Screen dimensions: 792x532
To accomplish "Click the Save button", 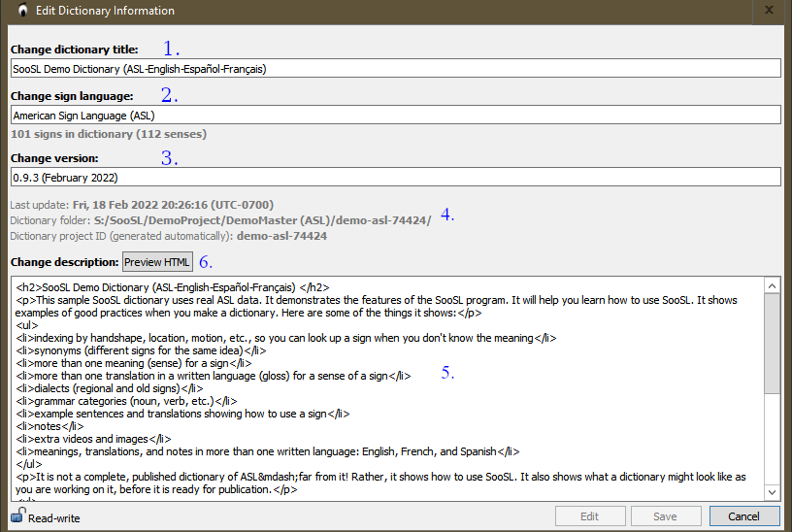I will [666, 516].
